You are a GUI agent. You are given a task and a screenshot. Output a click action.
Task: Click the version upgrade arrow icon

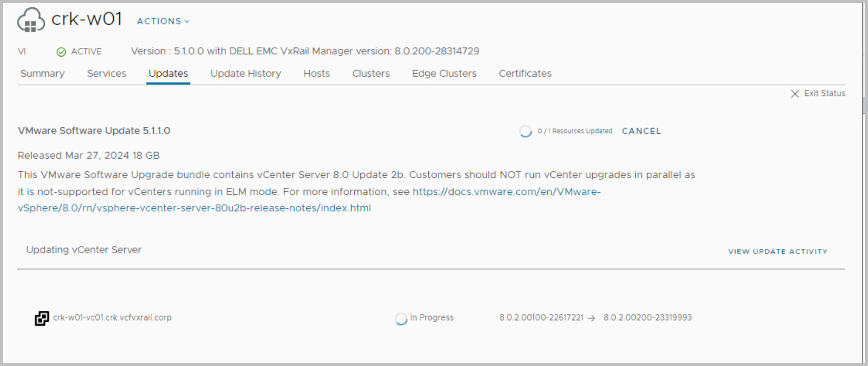click(x=591, y=318)
